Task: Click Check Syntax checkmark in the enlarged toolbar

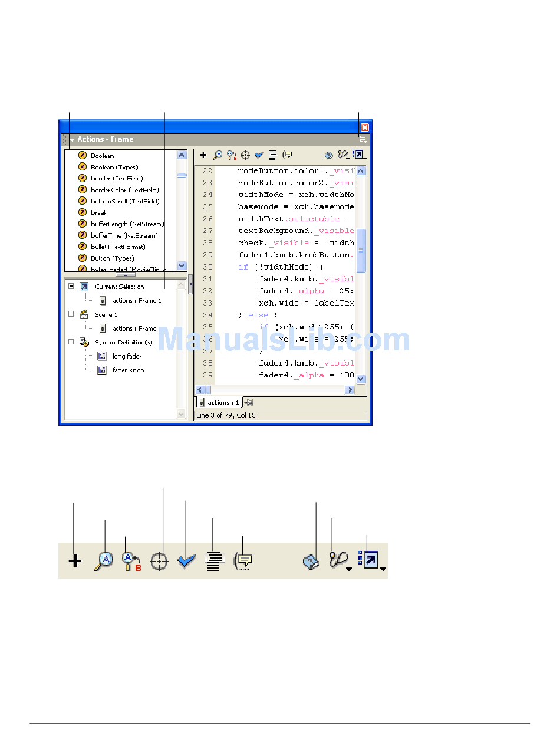Action: coord(186,561)
